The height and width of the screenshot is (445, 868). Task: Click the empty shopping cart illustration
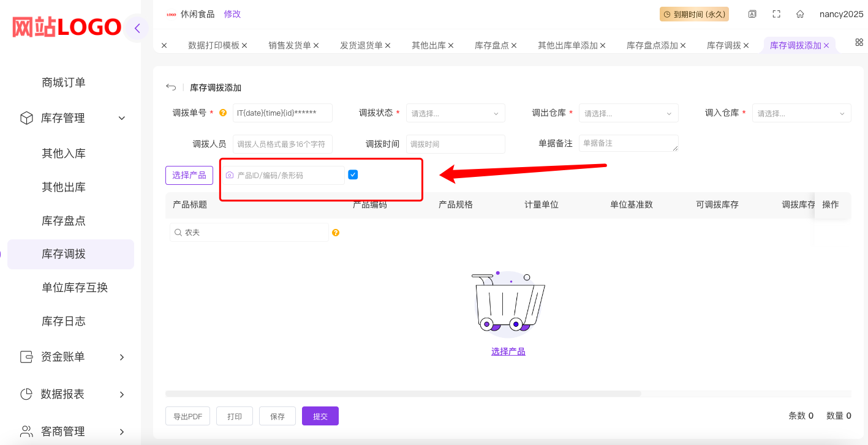click(x=508, y=304)
